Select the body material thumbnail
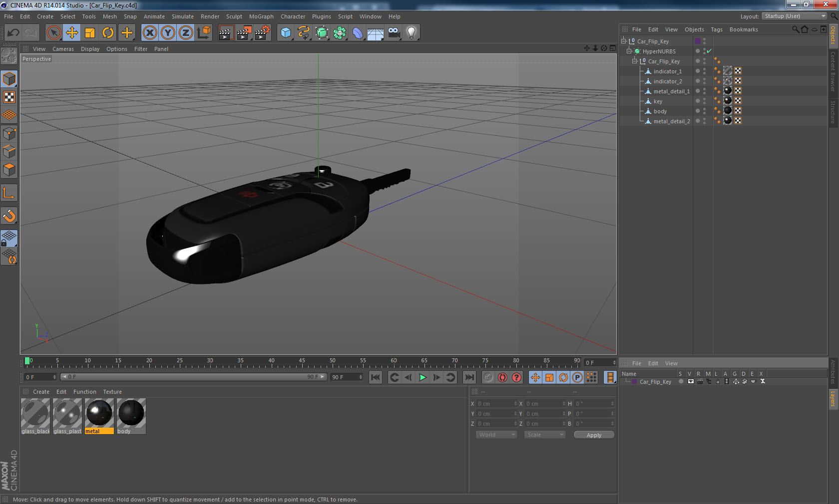The height and width of the screenshot is (504, 839). pos(131,413)
